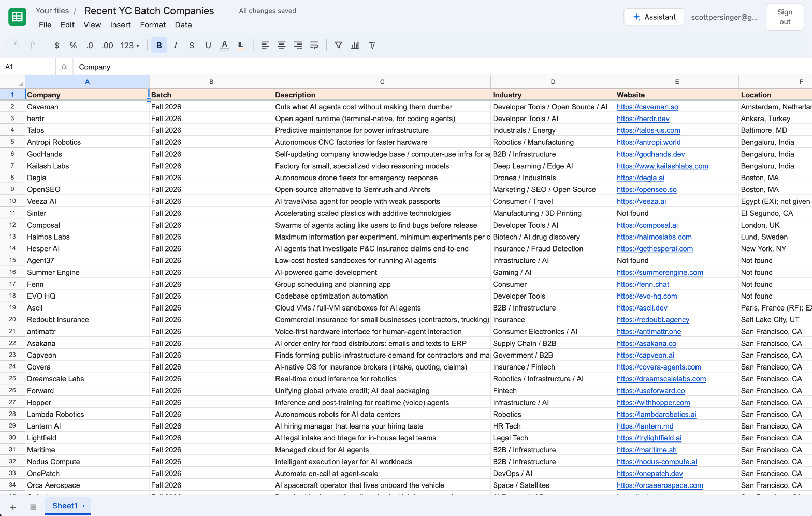
Task: Center align the text
Action: 282,46
